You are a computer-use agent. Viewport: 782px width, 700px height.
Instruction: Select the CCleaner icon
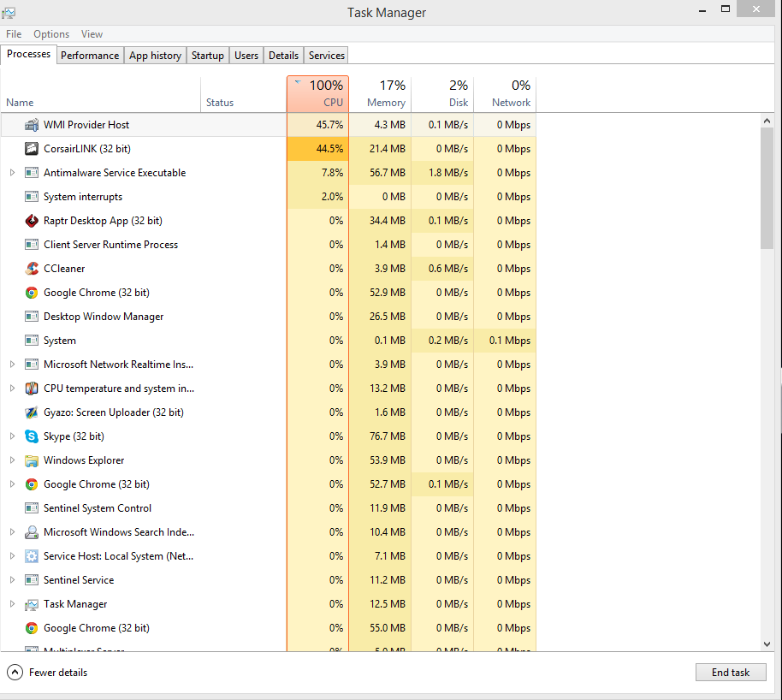(32, 269)
